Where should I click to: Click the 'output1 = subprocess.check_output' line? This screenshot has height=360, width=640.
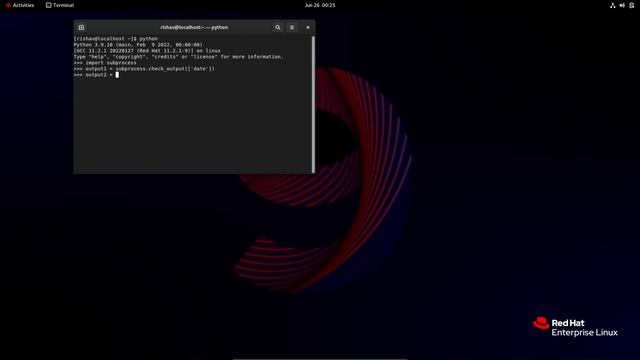144,69
